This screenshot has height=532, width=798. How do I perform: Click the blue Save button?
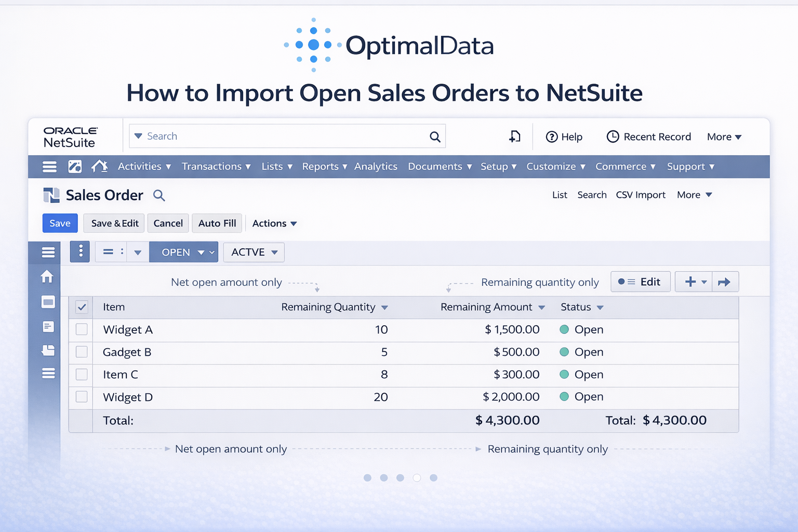(60, 223)
